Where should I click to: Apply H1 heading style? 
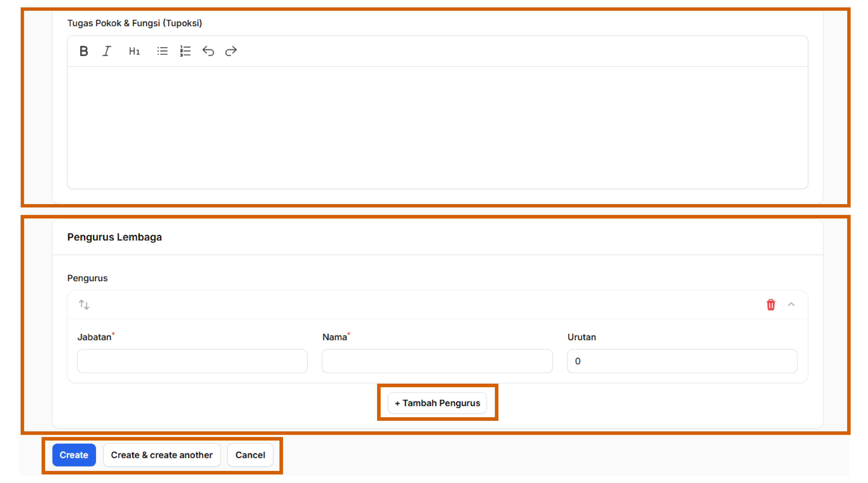point(134,51)
